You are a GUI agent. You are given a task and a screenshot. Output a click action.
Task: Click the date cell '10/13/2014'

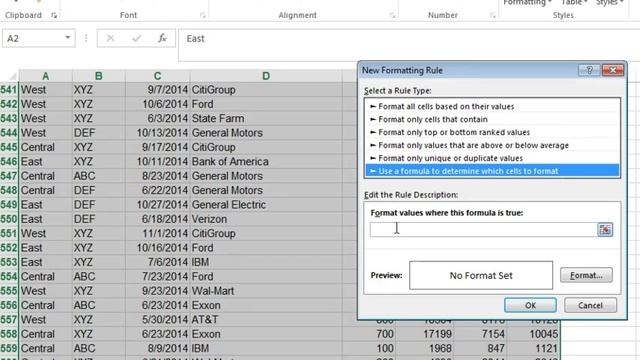coord(158,133)
